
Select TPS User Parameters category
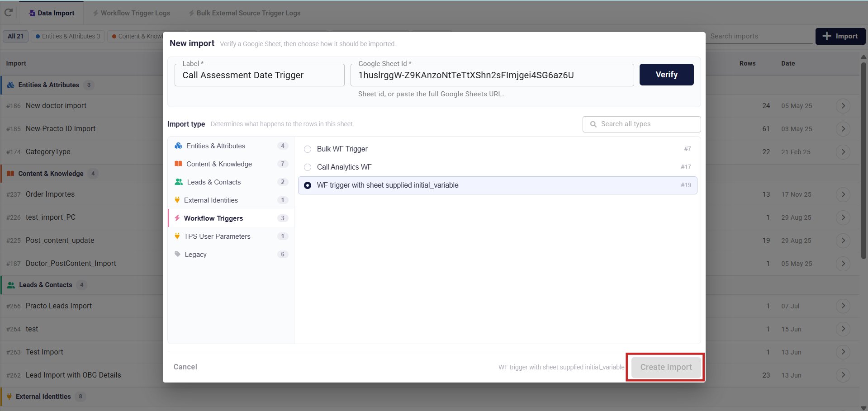pyautogui.click(x=231, y=236)
